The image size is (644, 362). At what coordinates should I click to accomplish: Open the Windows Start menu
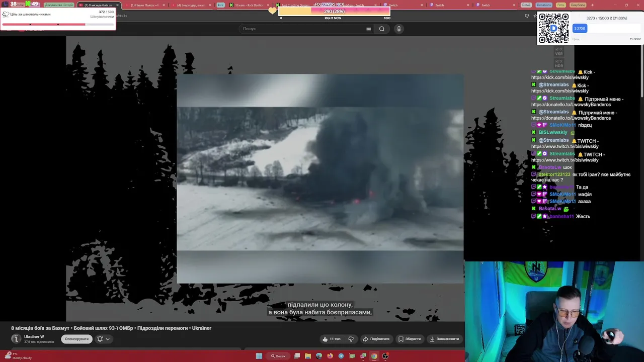tap(259, 356)
